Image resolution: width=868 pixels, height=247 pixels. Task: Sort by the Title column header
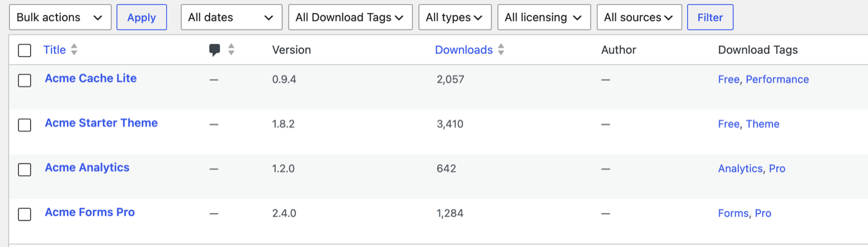[x=55, y=50]
